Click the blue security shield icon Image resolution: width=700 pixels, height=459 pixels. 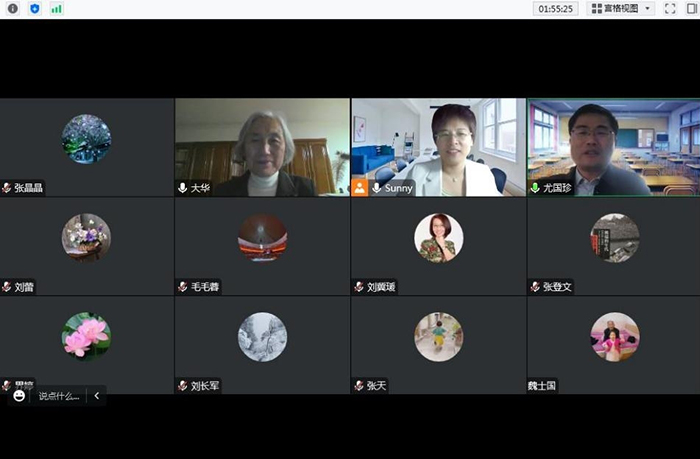pyautogui.click(x=34, y=8)
